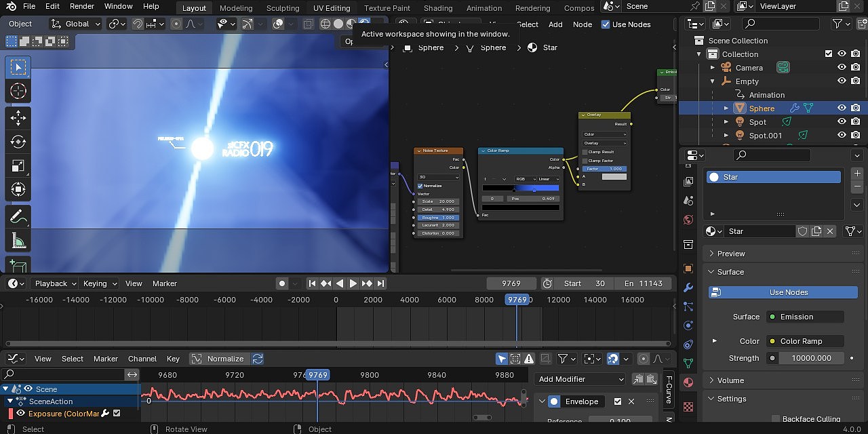Click the Use Nodes button in material properties
Image resolution: width=868 pixels, height=434 pixels.
(x=783, y=292)
